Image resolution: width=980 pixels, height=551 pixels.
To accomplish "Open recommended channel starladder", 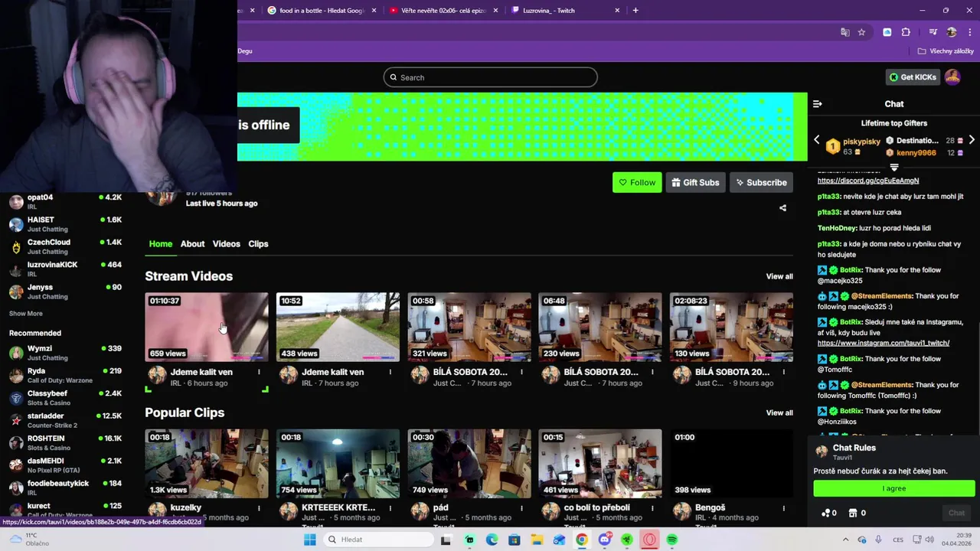I will (65, 420).
